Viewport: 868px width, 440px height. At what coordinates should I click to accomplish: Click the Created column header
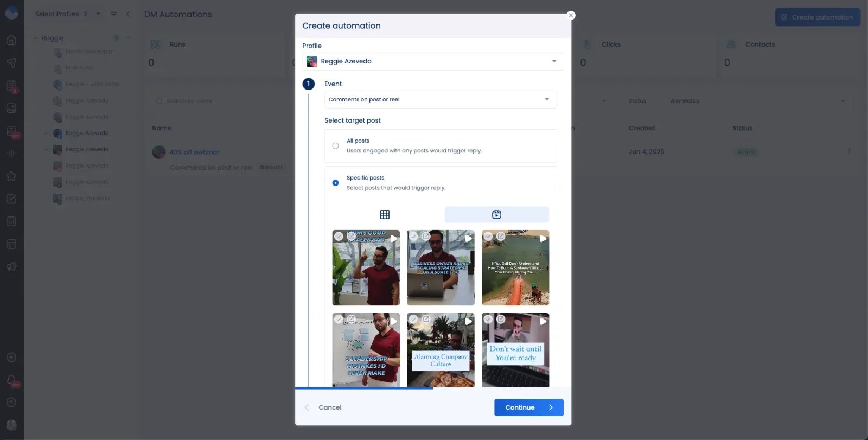642,128
